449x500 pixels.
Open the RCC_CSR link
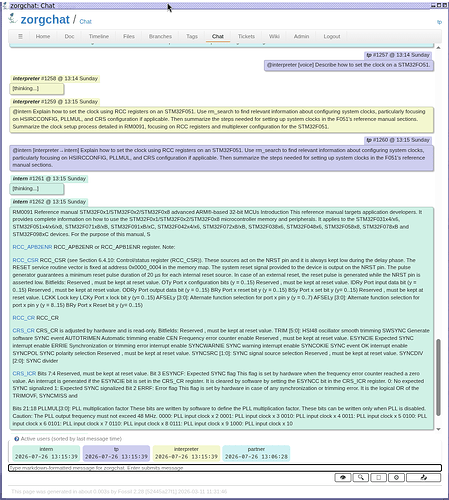click(x=25, y=260)
